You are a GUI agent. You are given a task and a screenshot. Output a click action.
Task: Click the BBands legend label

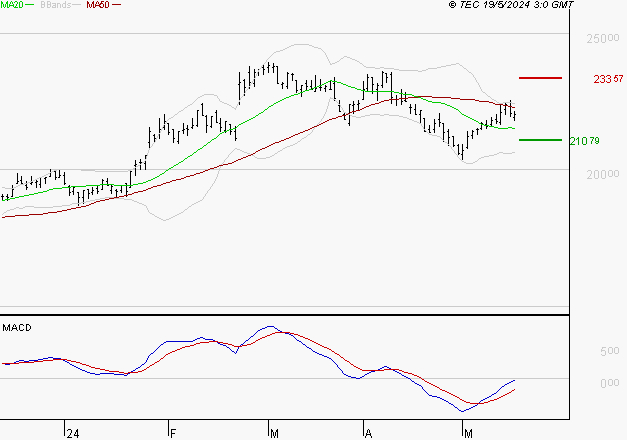(x=56, y=5)
